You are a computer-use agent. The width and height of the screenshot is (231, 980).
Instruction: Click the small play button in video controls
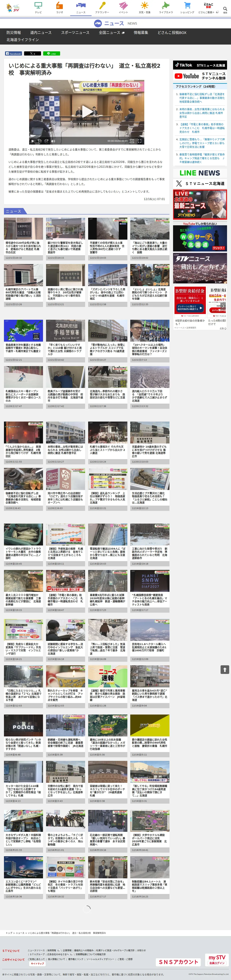coord(33,141)
